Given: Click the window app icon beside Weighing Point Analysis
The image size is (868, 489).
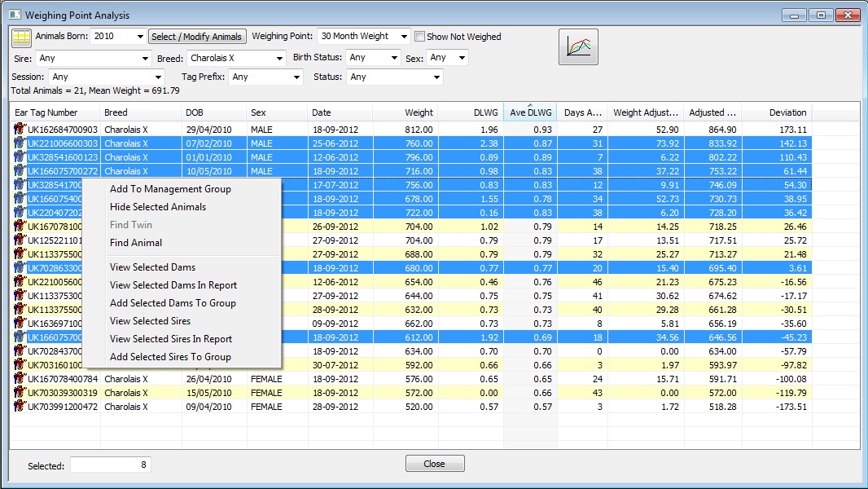Looking at the screenshot, I should pyautogui.click(x=15, y=15).
